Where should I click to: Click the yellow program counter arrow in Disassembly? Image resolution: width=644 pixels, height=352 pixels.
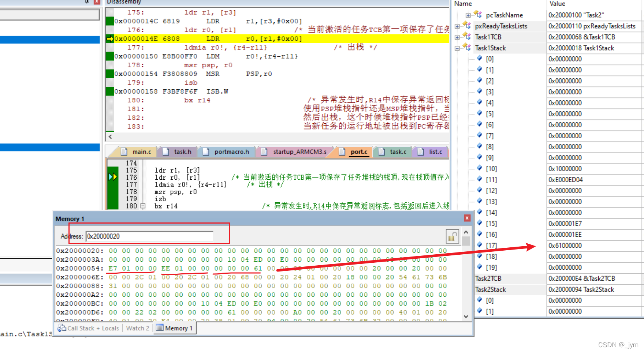pos(110,39)
